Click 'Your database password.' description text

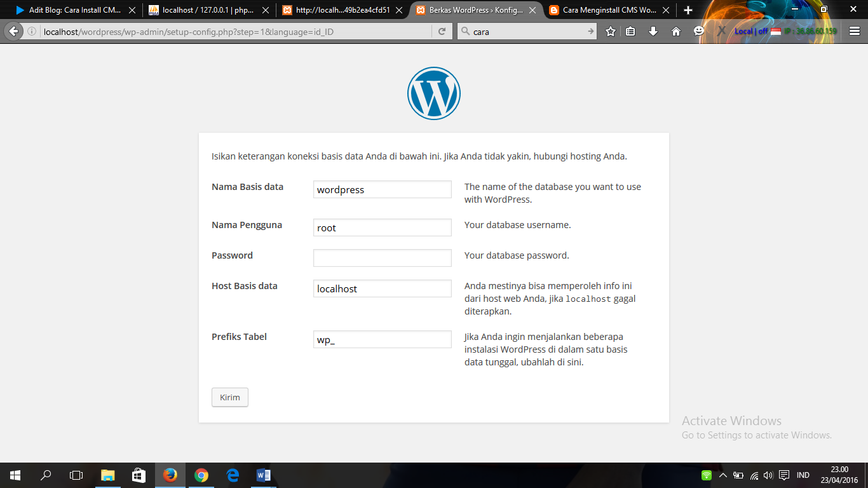pos(517,255)
